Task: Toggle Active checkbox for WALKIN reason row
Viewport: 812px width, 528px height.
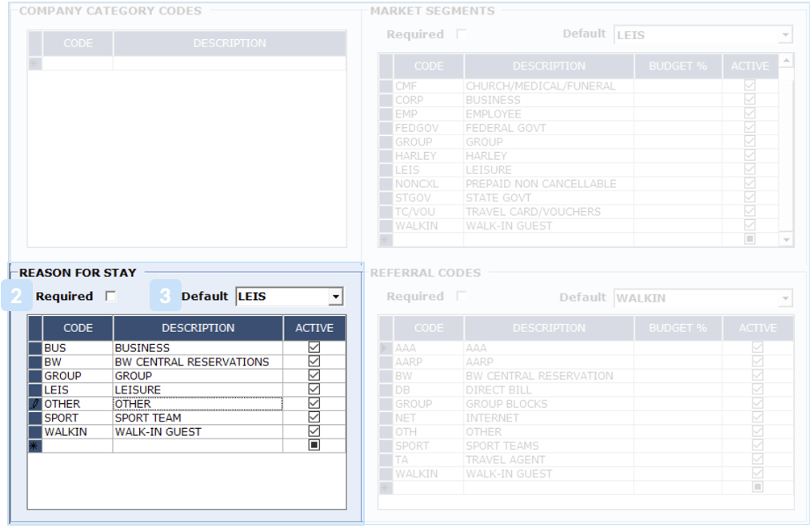Action: 314,431
